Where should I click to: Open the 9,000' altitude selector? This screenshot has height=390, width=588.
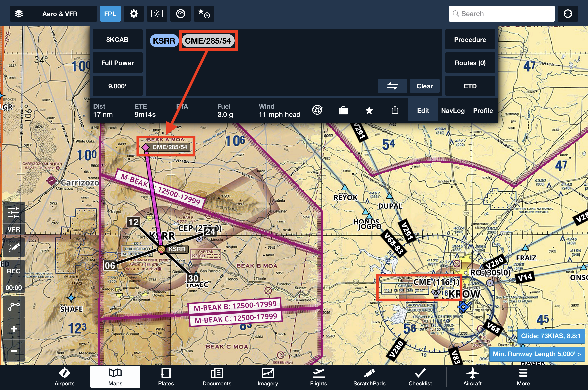[117, 86]
